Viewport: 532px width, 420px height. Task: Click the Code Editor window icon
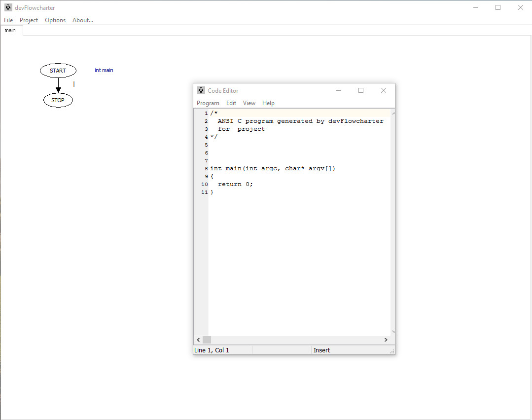click(x=201, y=90)
